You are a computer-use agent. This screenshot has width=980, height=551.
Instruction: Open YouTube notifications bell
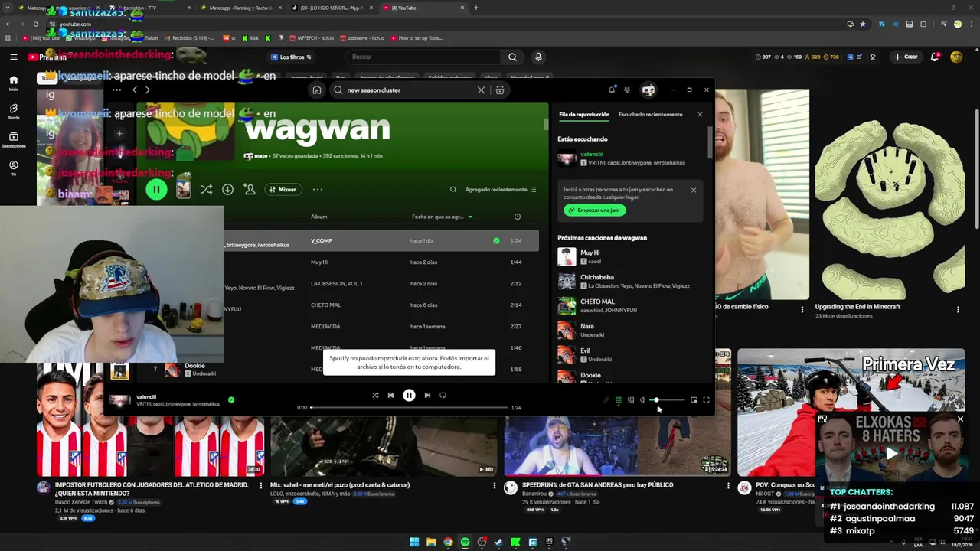click(935, 57)
